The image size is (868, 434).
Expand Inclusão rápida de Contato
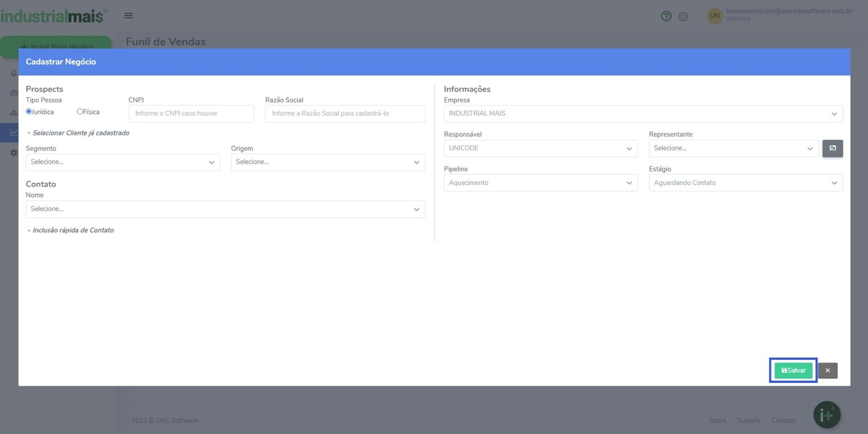point(73,231)
